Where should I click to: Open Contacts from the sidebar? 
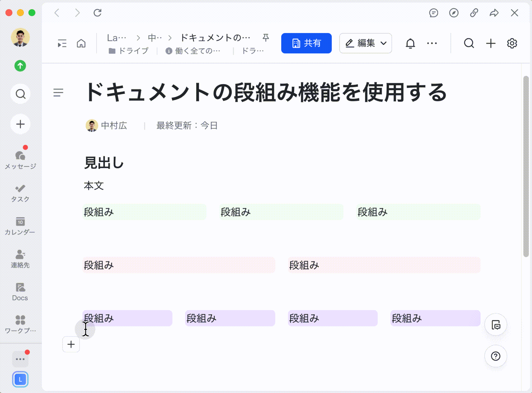pos(20,259)
